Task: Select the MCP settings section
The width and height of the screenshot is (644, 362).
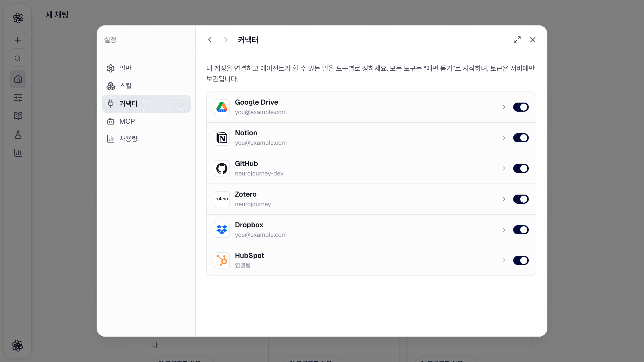Action: tap(146, 121)
